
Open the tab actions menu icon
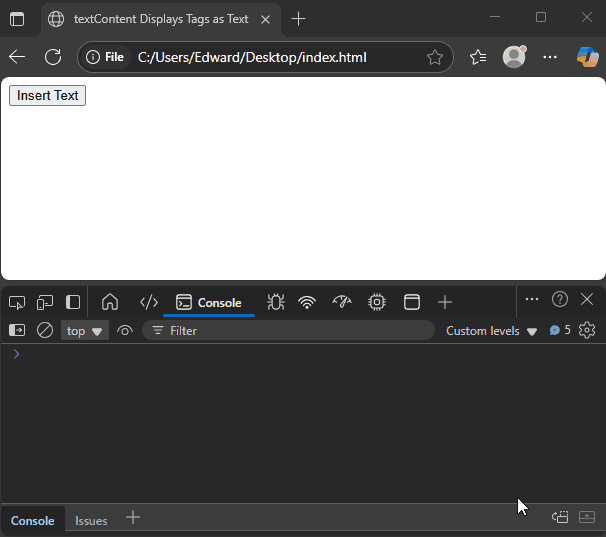(x=17, y=19)
